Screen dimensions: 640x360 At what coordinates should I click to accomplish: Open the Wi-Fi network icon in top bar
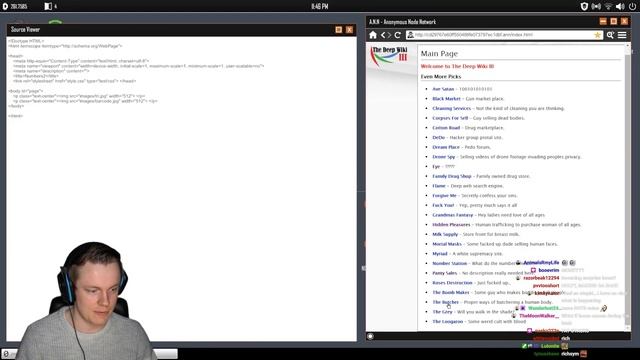tap(608, 6)
